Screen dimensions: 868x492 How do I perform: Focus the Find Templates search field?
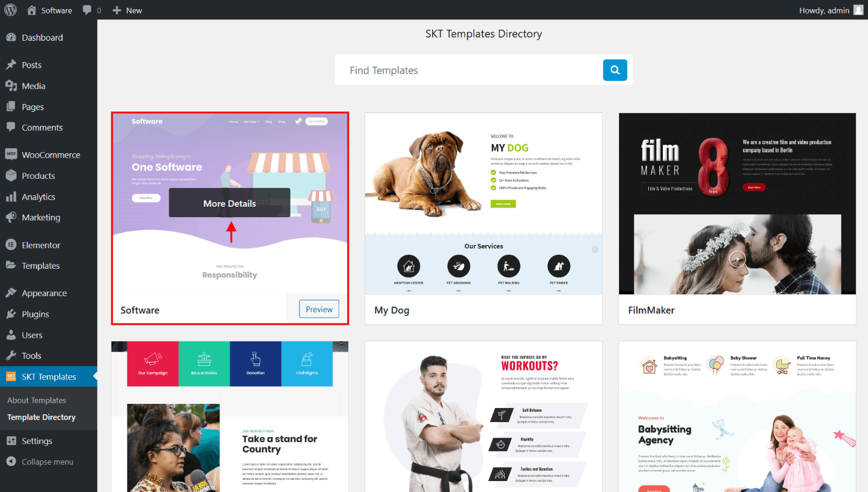pos(469,71)
